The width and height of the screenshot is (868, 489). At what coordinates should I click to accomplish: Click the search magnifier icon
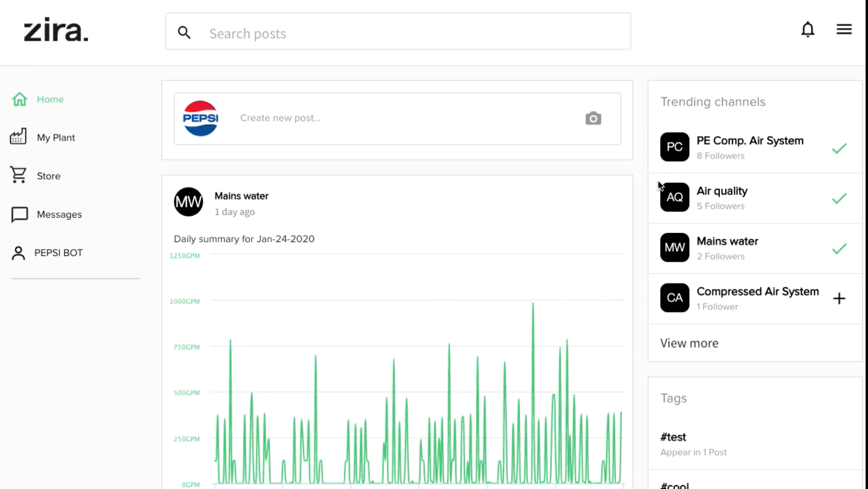(184, 33)
